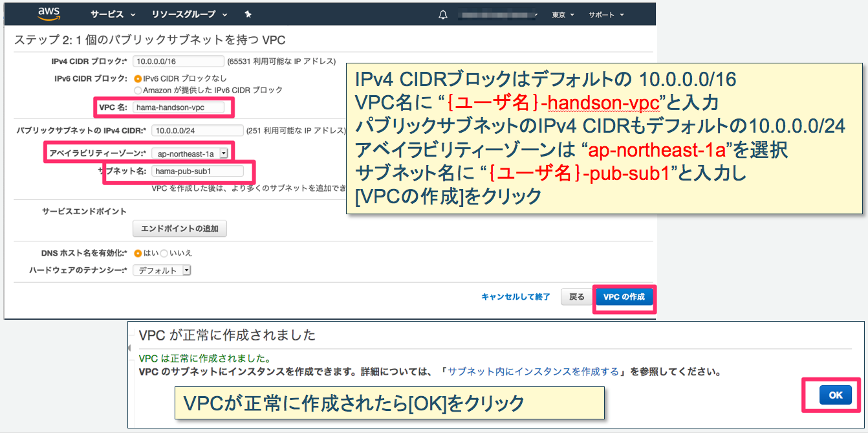Open the ハードウェアのテナンシー dropdown
Viewport: 868px width, 433px height.
tap(162, 271)
